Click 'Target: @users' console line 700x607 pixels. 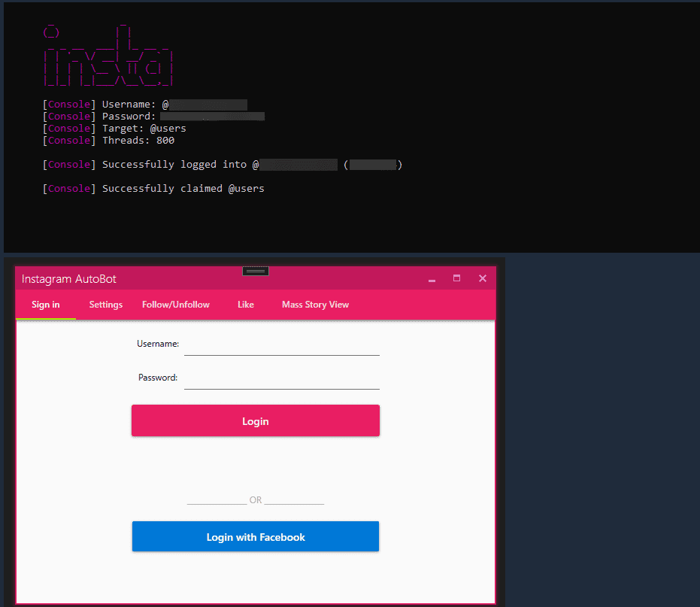coord(114,128)
